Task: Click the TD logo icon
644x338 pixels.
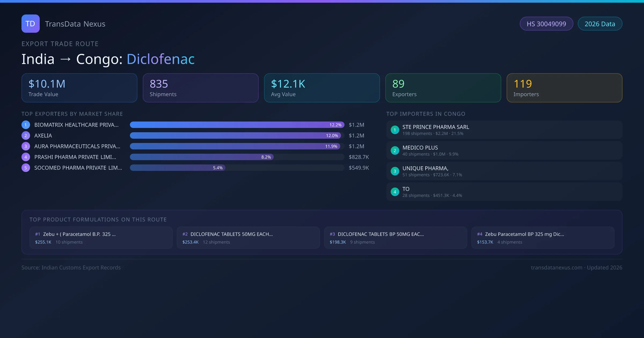Action: click(30, 24)
